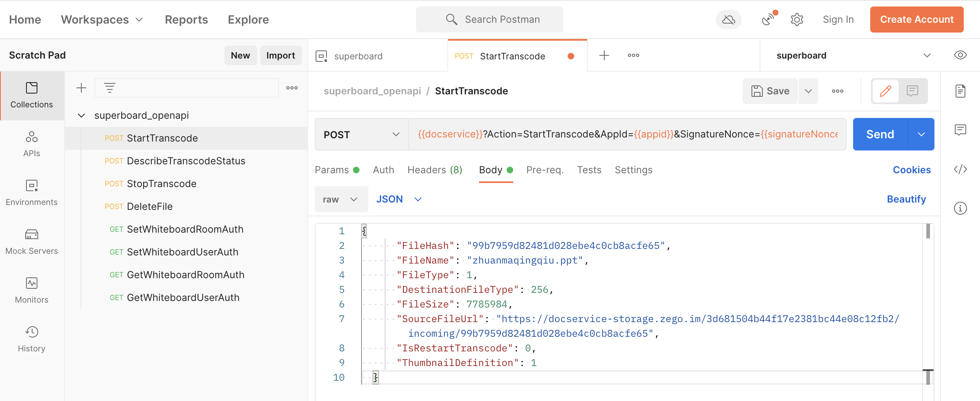This screenshot has width=980, height=401.
Task: Select the StartTranscode request tab
Action: pyautogui.click(x=517, y=56)
